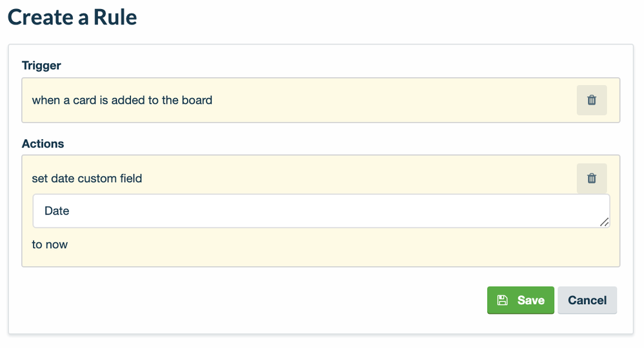Click the word 'board' in the trigger
The height and width of the screenshot is (348, 644).
[196, 101]
